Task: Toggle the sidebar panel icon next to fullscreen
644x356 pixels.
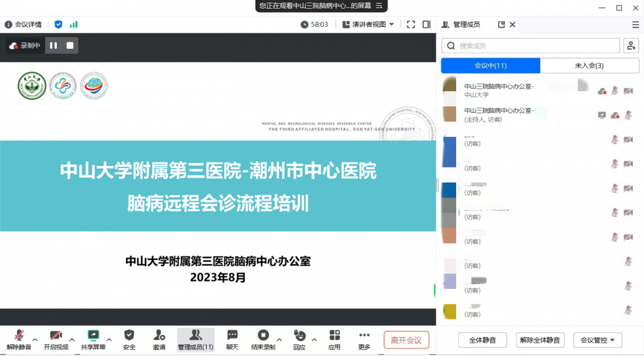Action: tap(427, 24)
